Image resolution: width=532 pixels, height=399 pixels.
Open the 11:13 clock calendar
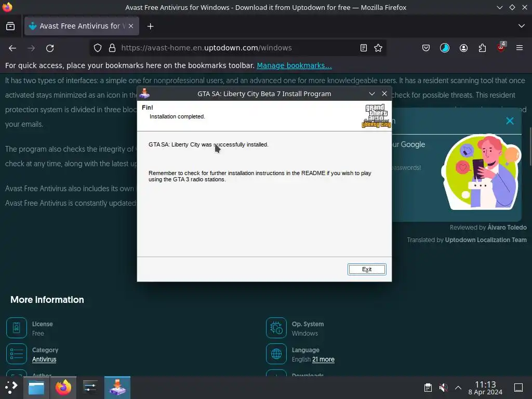coord(485,388)
